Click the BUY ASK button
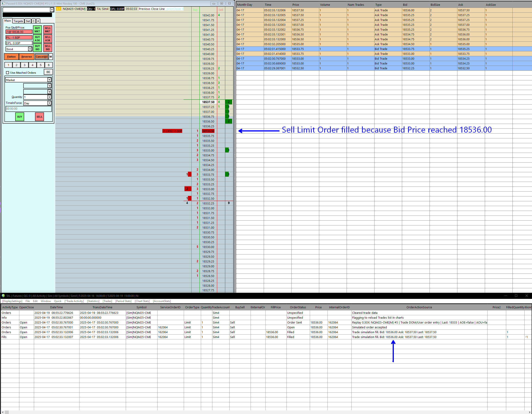 tap(37, 39)
